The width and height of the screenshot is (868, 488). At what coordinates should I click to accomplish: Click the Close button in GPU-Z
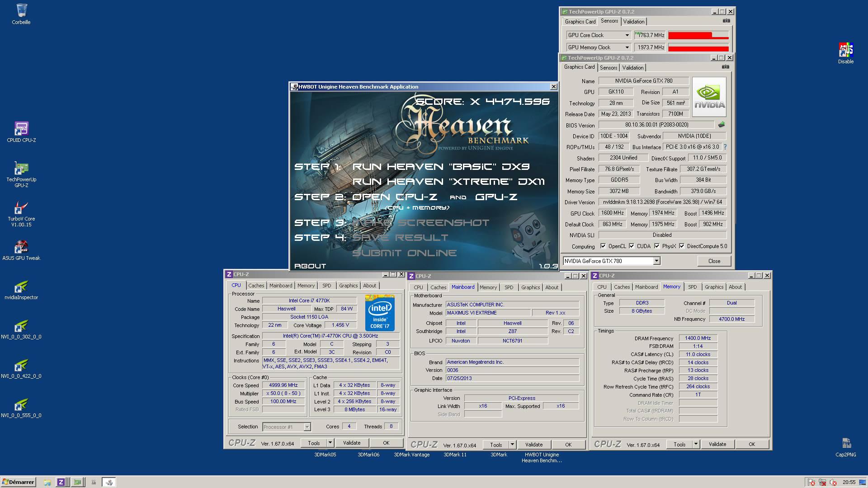[714, 261]
